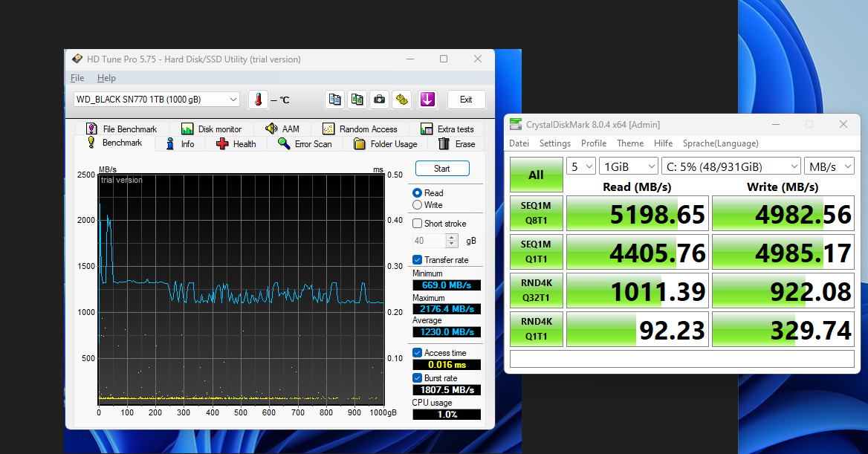Switch to the Folder Usage tab

point(386,144)
